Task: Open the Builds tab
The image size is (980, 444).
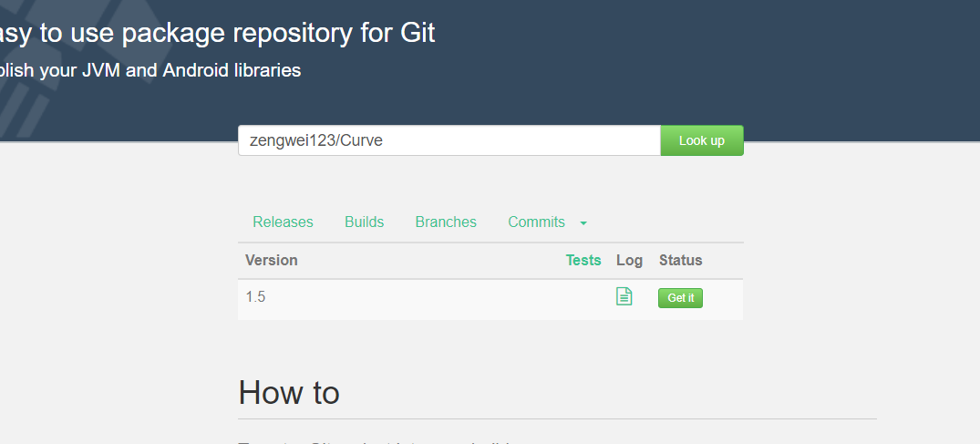Action: click(364, 222)
